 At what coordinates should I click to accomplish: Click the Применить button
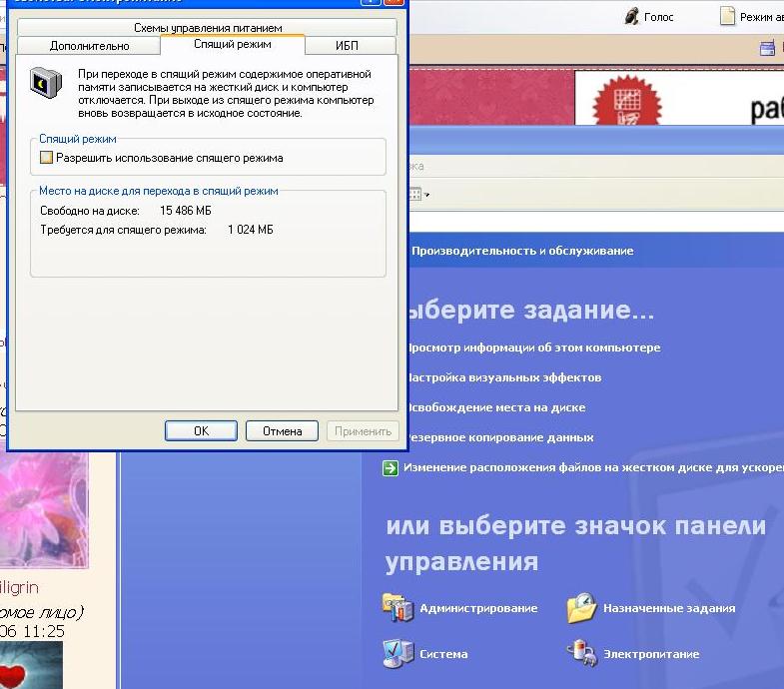(x=363, y=431)
